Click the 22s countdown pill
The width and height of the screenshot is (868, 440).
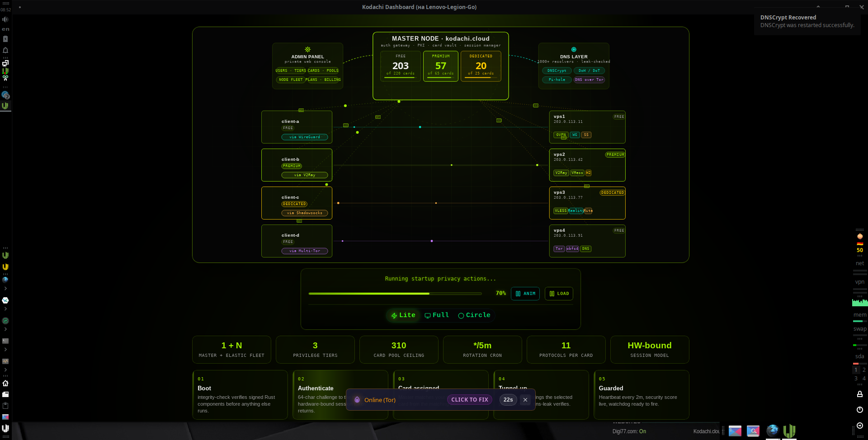point(508,400)
